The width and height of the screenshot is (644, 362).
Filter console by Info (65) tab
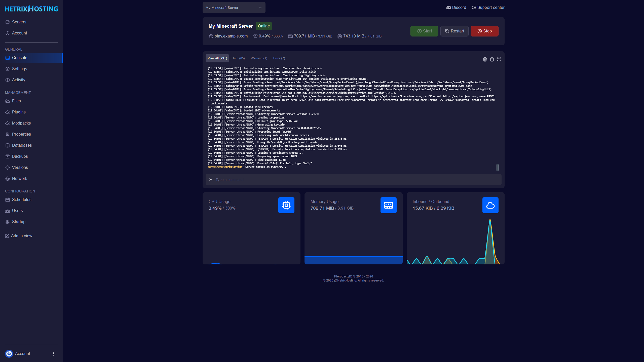tap(239, 58)
